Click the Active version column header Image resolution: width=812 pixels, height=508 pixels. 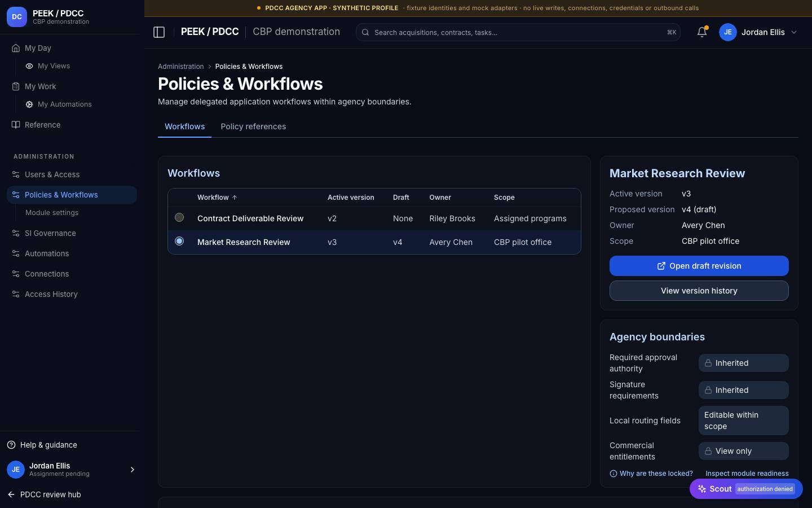[351, 198]
